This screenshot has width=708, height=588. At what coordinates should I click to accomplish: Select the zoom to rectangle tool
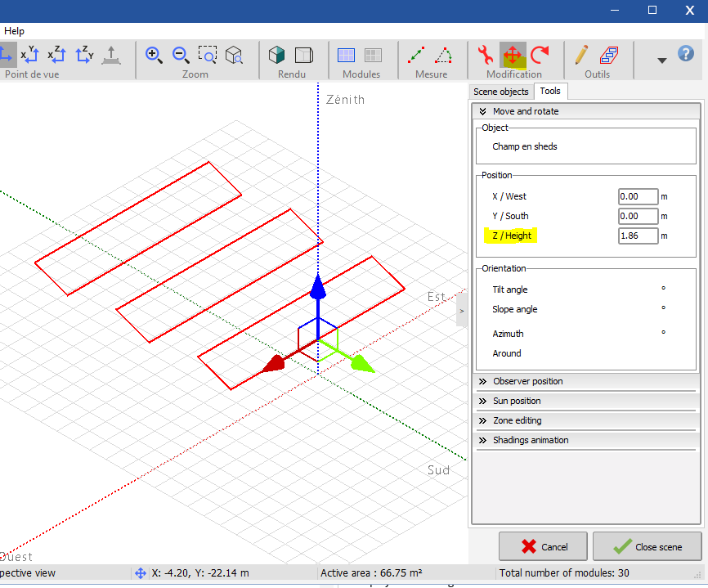tap(208, 55)
